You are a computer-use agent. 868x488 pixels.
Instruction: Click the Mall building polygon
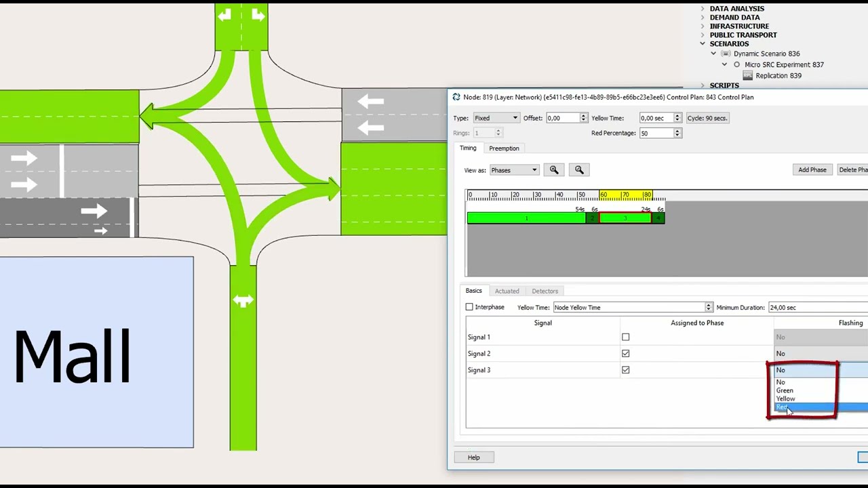[96, 352]
